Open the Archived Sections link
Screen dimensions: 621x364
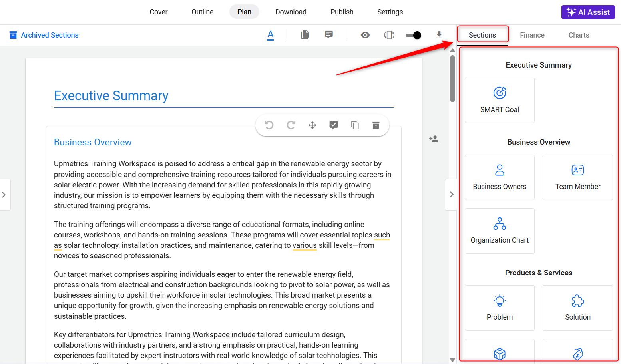(50, 35)
